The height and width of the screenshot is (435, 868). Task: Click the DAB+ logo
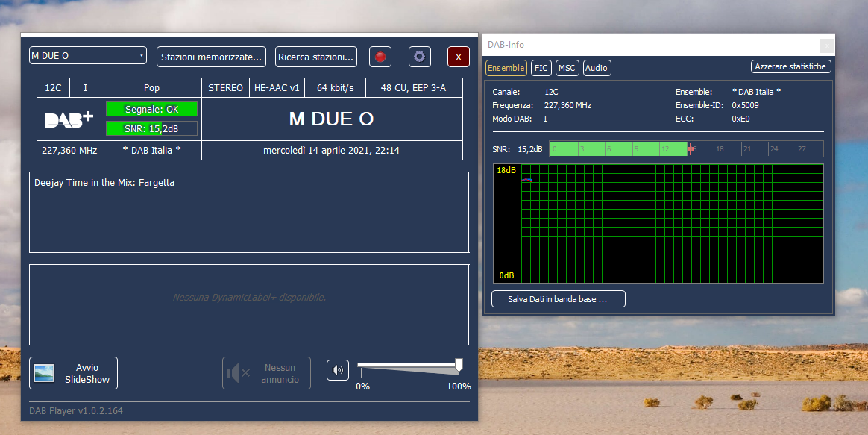[x=69, y=119]
